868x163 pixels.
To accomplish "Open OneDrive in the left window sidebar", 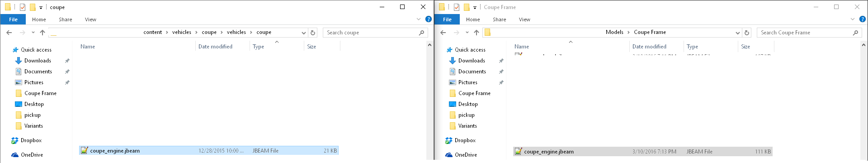I will (32, 155).
